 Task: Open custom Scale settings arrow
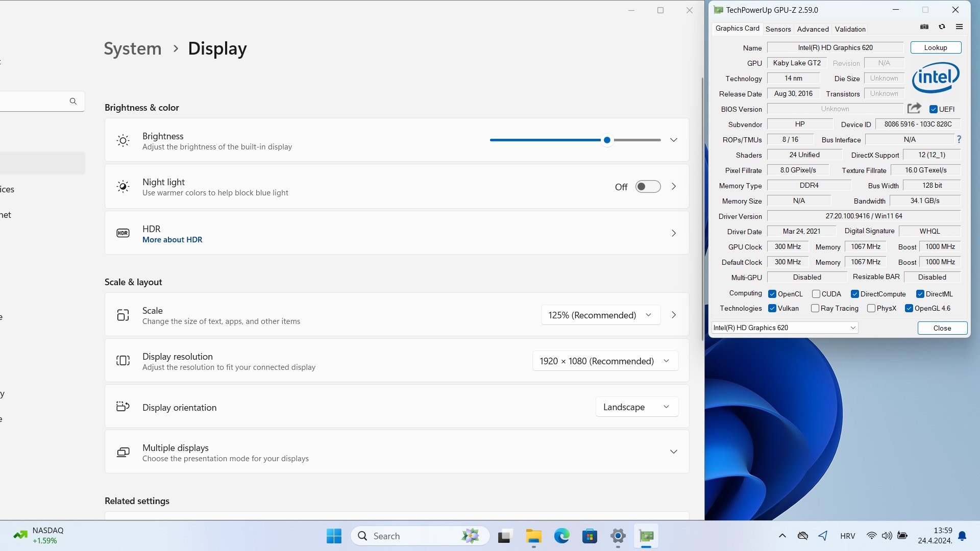pyautogui.click(x=674, y=315)
